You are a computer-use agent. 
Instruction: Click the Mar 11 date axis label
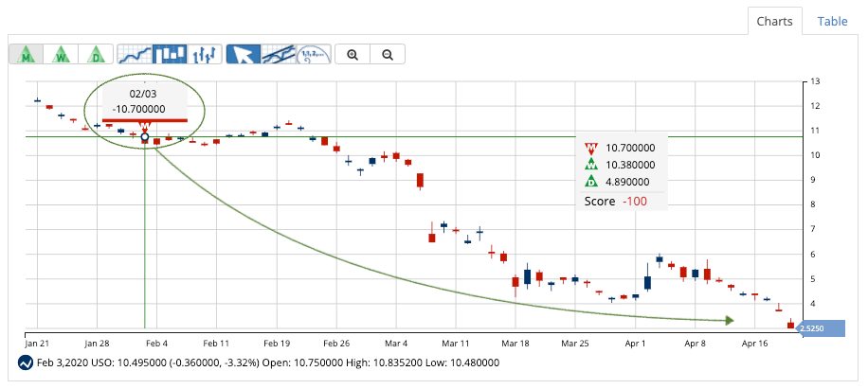coord(456,344)
